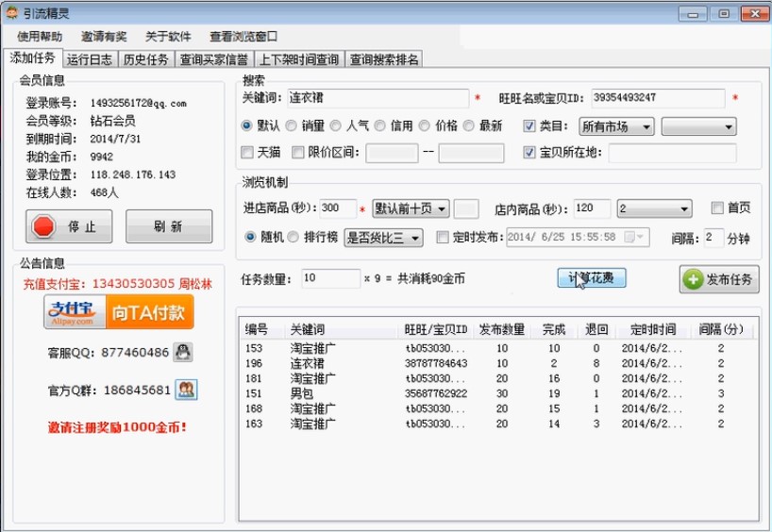Click the group icon beside 官方Q群
Viewport: 772px width, 532px height.
pyautogui.click(x=186, y=390)
